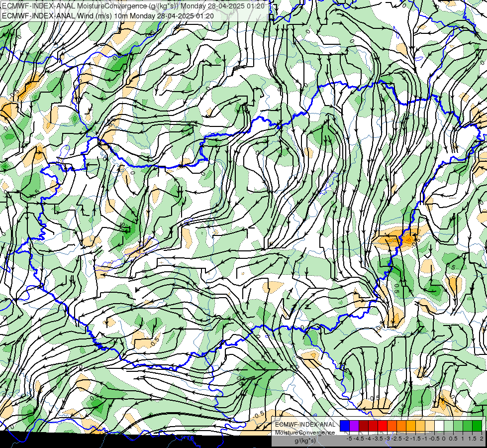This screenshot has width=487, height=448.
Task: Click the legend tick value -1.5
Action: click(x=415, y=439)
